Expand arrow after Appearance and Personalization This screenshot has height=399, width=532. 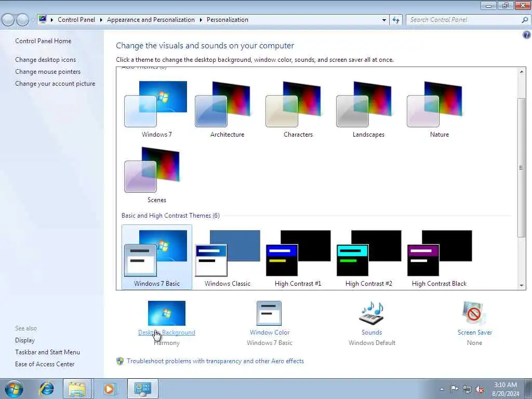point(201,20)
